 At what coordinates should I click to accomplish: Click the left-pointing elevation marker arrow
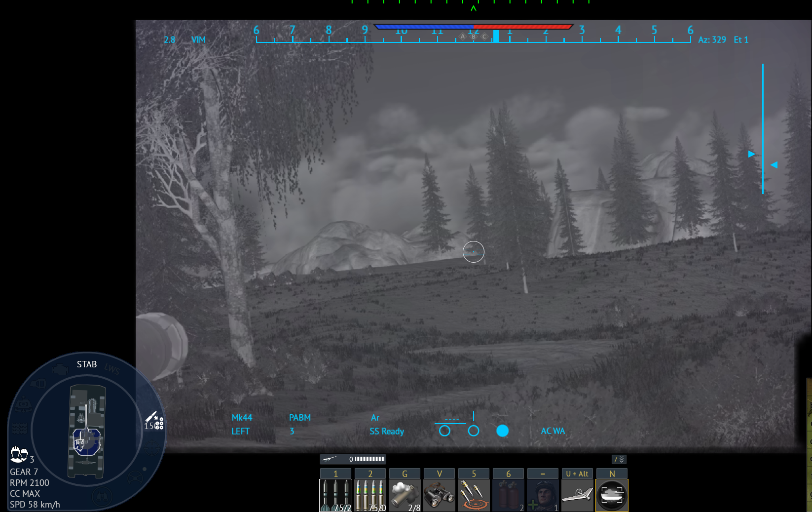[x=774, y=165]
